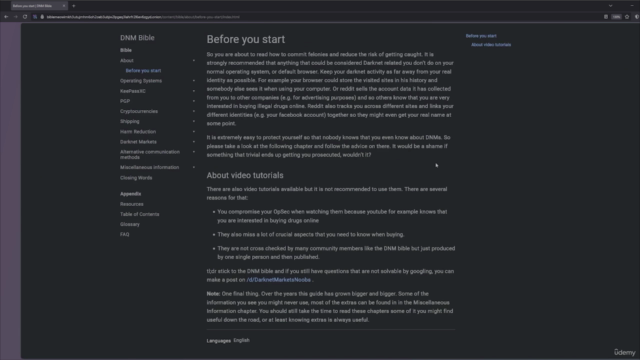Click the browser forward arrow
This screenshot has width=640, height=360.
tap(16, 17)
